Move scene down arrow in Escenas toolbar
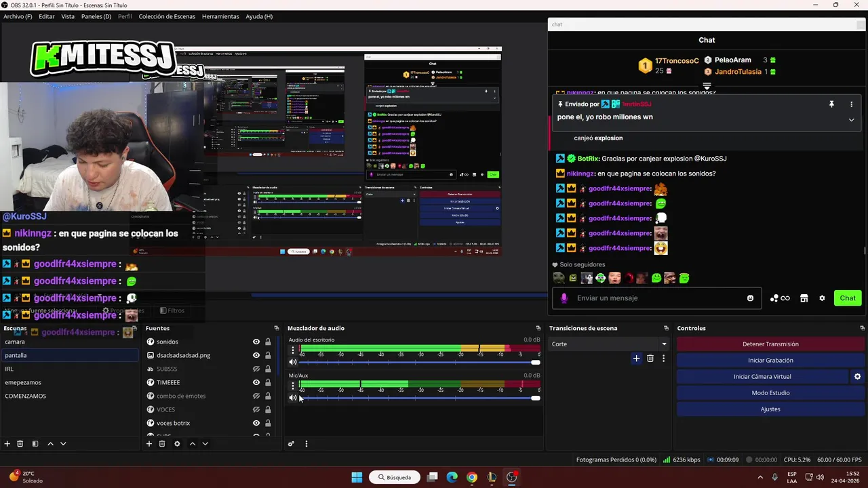This screenshot has height=488, width=868. click(x=63, y=444)
